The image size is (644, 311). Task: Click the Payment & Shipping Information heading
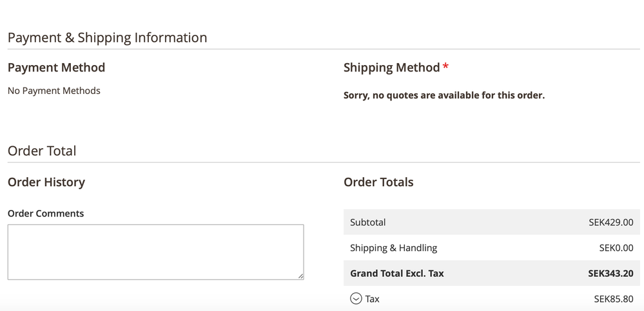[x=107, y=37]
